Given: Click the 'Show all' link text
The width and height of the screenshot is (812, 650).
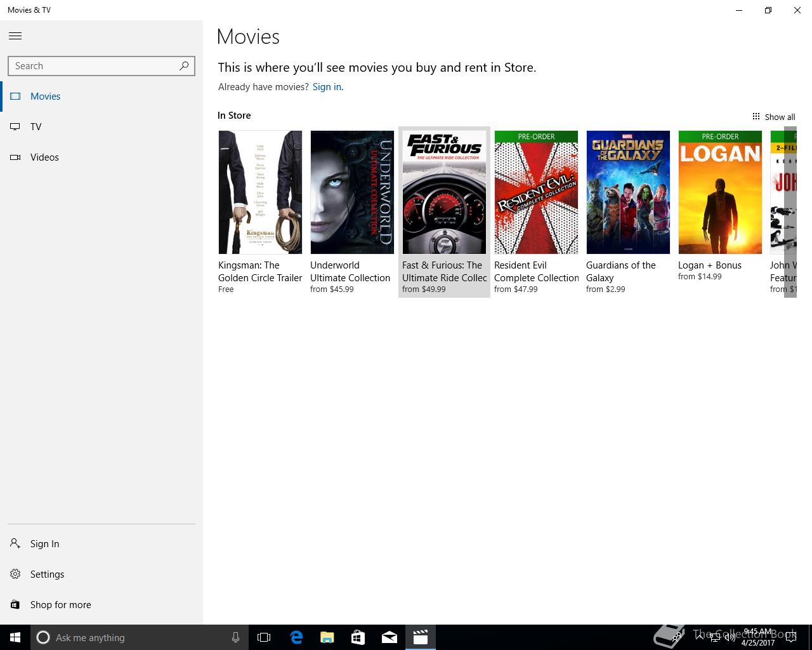Looking at the screenshot, I should 780,117.
